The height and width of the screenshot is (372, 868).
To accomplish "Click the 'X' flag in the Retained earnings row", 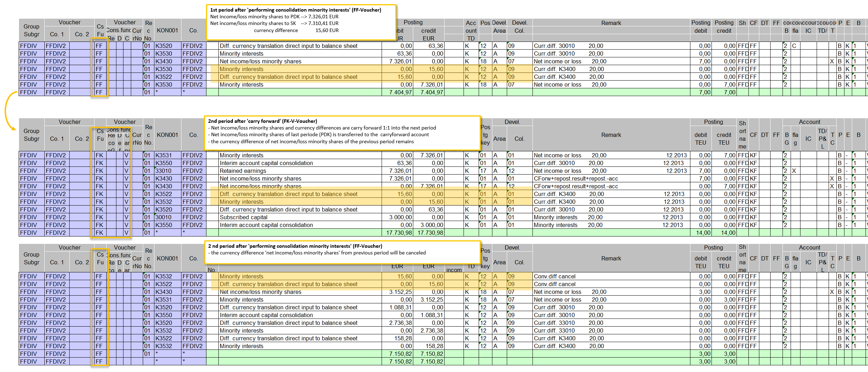I will coord(796,171).
